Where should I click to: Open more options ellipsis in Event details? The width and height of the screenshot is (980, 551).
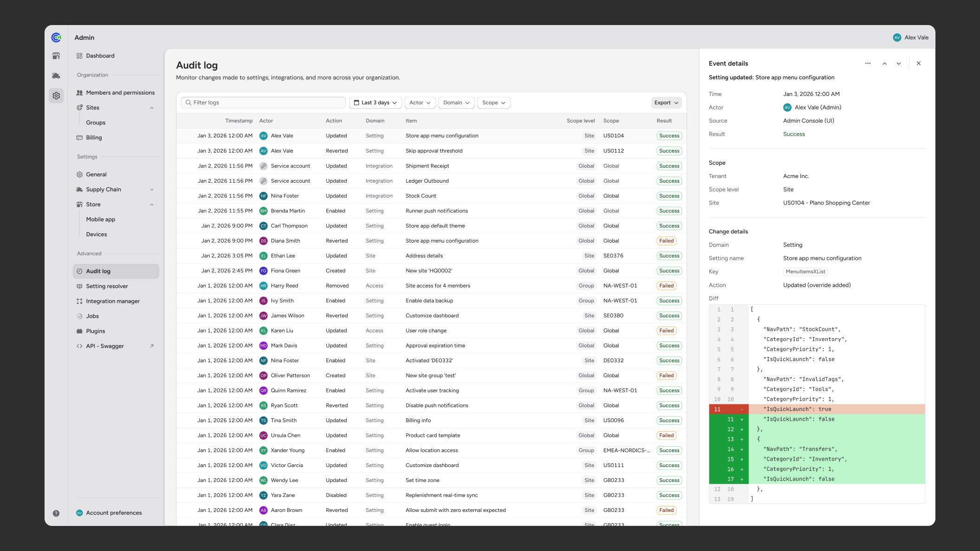click(x=868, y=64)
